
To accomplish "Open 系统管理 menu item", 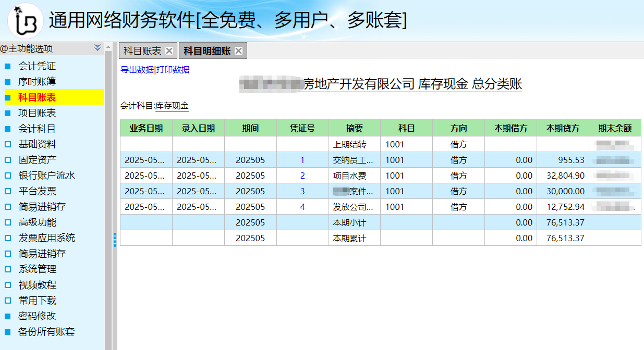I will [x=37, y=269].
